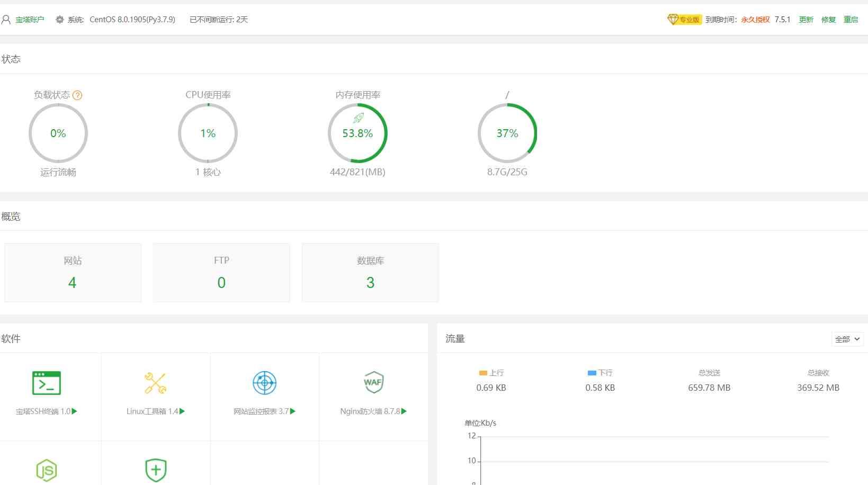The height and width of the screenshot is (485, 868).
Task: Toggle the orange 上行 legend marker
Action: (x=482, y=373)
